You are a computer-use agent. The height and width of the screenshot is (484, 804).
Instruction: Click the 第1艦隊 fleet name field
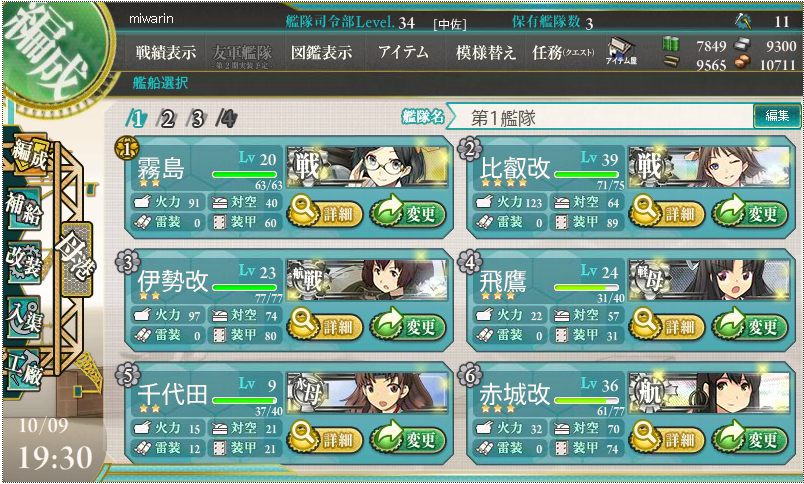click(598, 118)
